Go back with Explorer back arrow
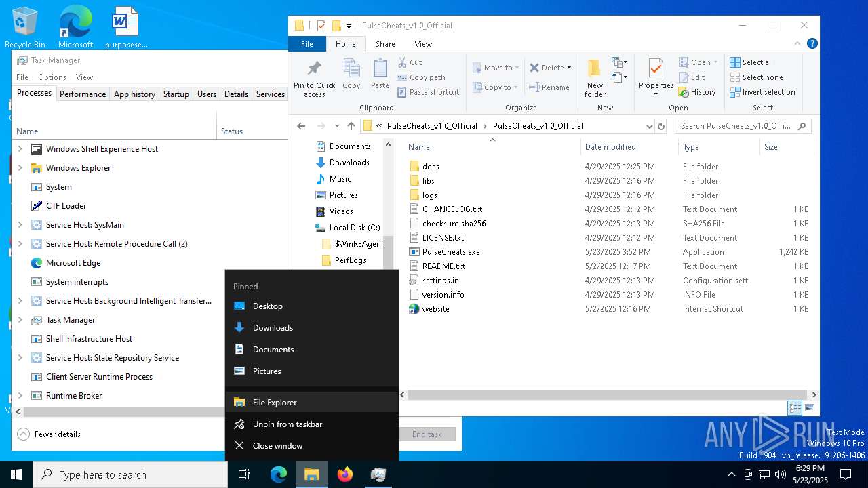 [301, 126]
